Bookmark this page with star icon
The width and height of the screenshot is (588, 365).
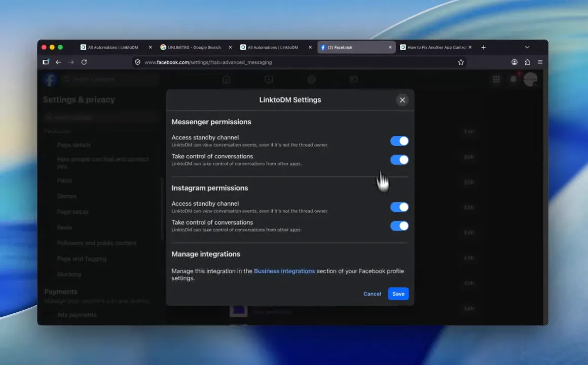tap(461, 62)
